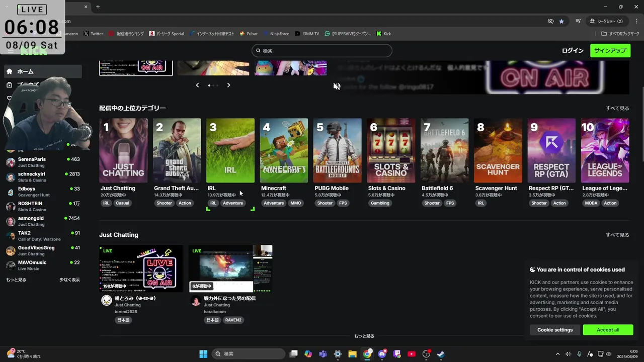Viewport: 644px width, 362px height.
Task: Open SerenaParis channel in sidebar
Action: tap(43, 162)
